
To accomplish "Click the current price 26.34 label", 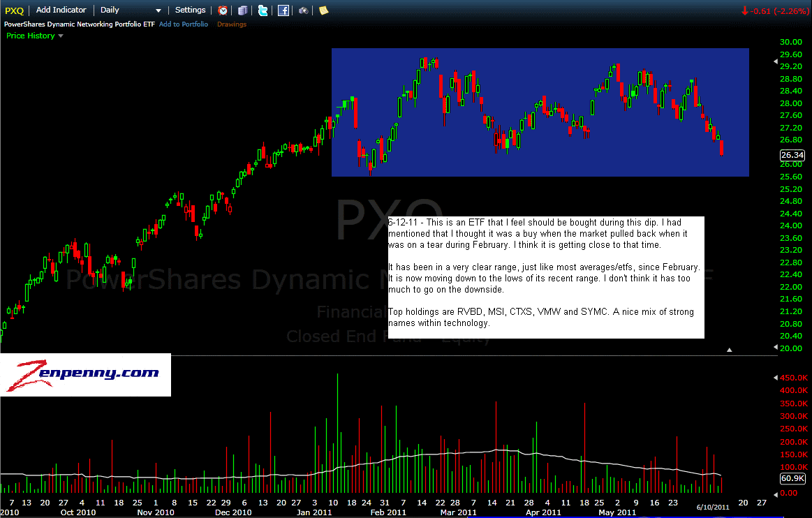I will coord(792,155).
